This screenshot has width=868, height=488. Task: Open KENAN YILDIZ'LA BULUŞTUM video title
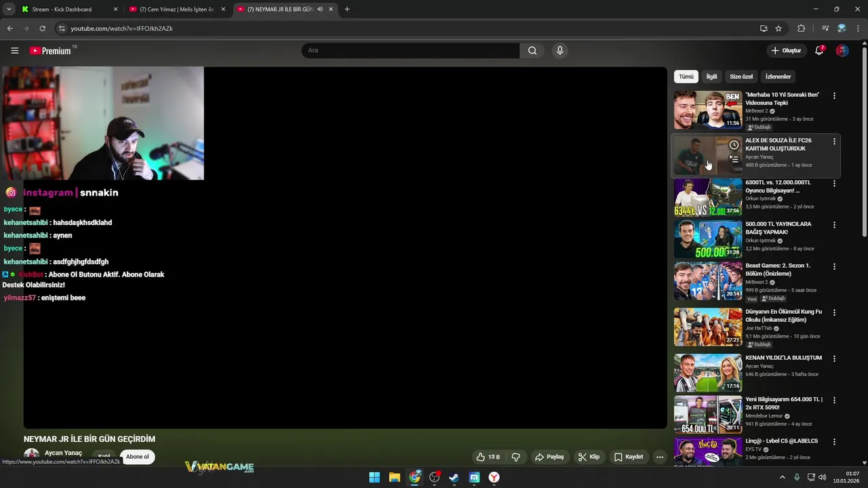(x=783, y=358)
